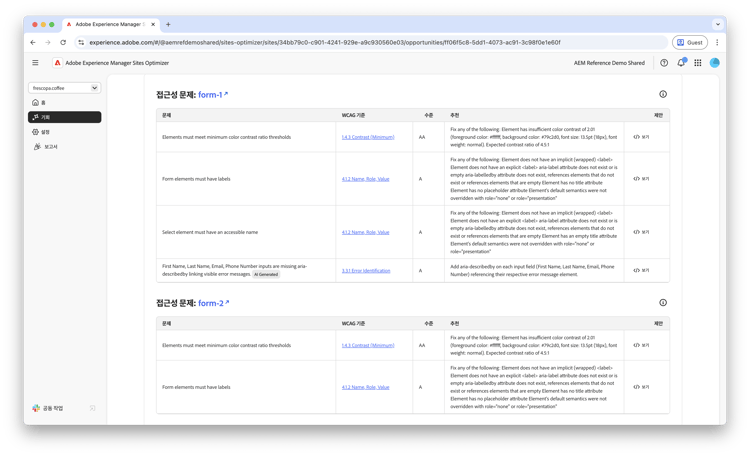Open 1.4.3 Contrast (Minimum) link in form-2
Viewport: 750px width, 456px height.
coord(368,345)
